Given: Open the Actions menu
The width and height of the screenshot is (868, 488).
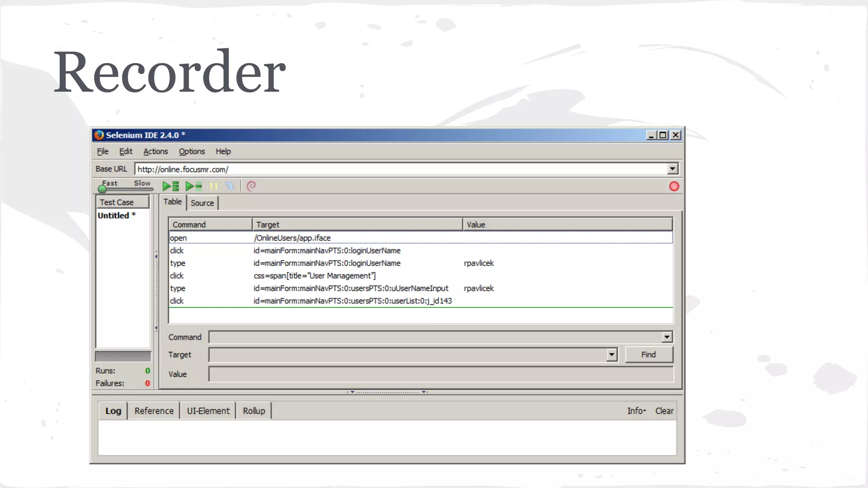Looking at the screenshot, I should pyautogui.click(x=155, y=152).
